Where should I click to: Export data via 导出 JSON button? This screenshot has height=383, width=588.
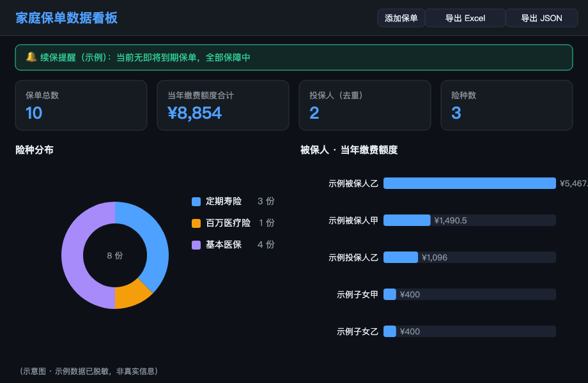pyautogui.click(x=541, y=18)
